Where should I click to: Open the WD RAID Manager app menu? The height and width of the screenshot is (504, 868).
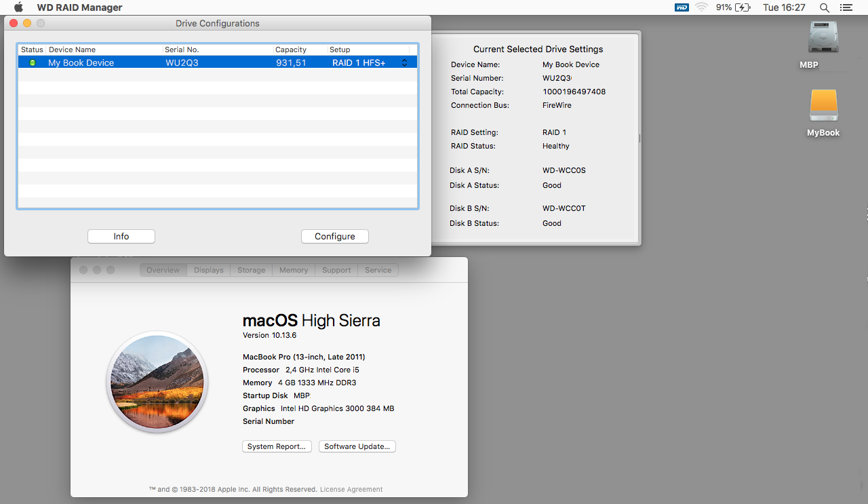pos(80,7)
